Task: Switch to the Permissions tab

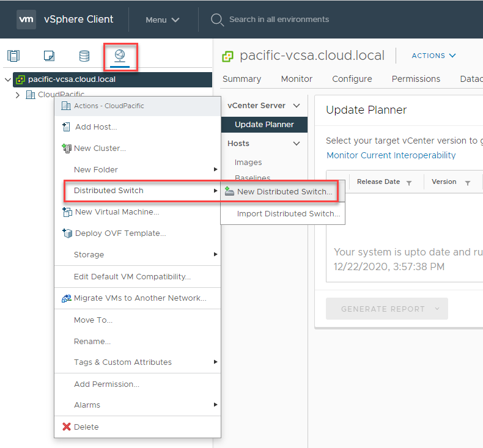Action: [416, 79]
